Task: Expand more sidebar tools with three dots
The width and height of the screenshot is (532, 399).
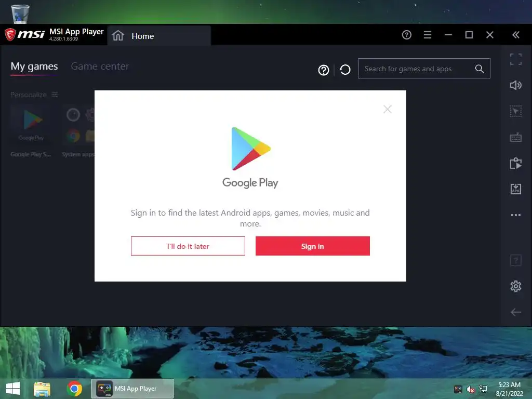Action: pyautogui.click(x=516, y=215)
